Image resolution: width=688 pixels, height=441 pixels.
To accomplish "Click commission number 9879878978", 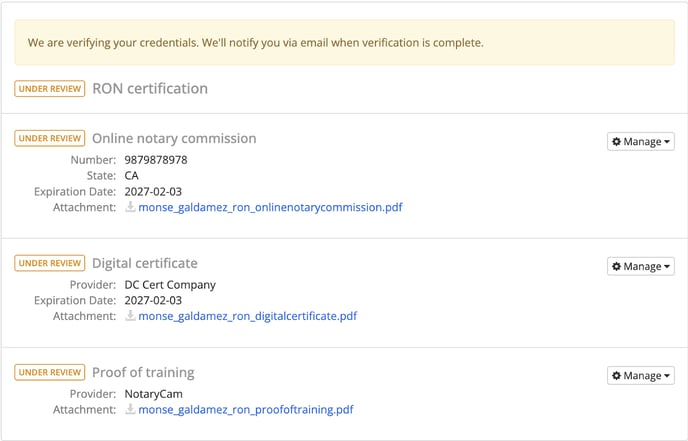I will tap(156, 160).
